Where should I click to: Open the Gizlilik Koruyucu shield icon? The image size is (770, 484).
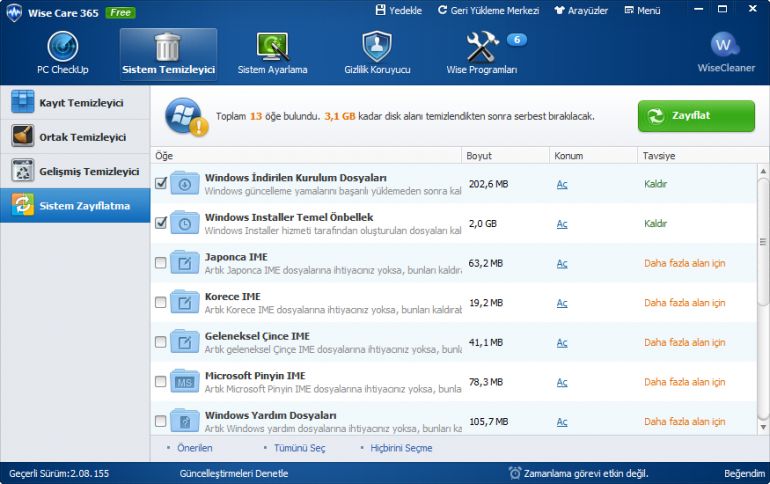click(377, 47)
